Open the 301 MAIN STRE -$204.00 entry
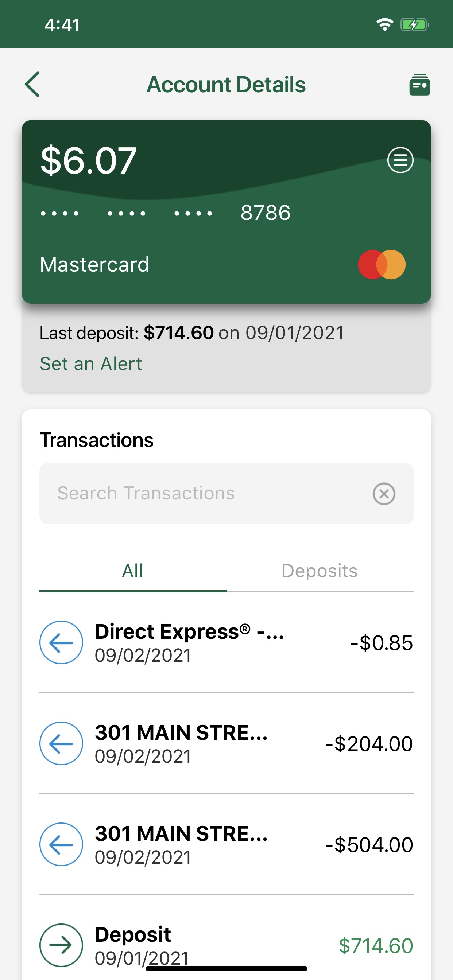The image size is (453, 980). coord(226,743)
